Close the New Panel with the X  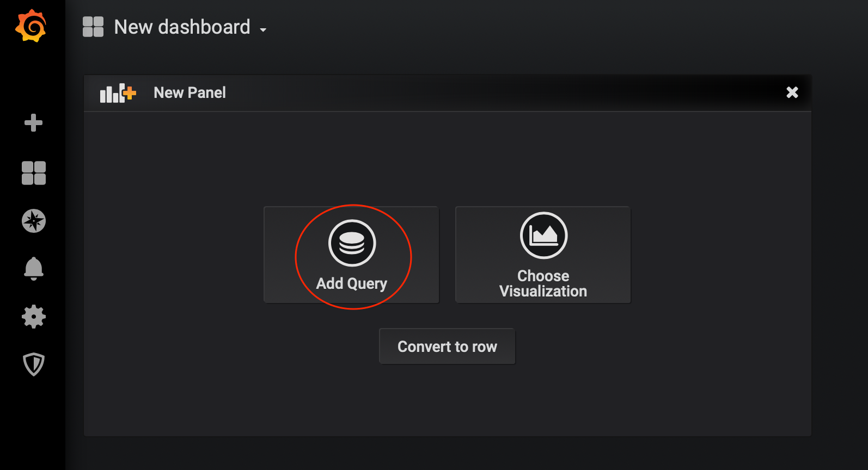tap(792, 92)
